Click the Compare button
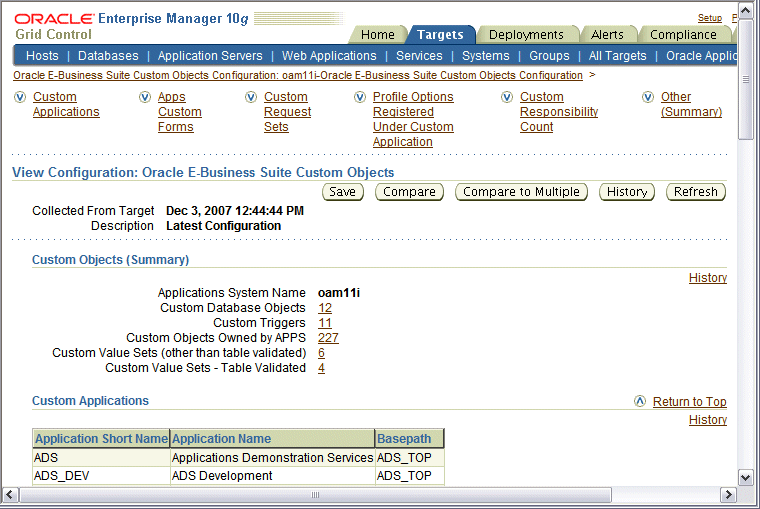 (410, 192)
